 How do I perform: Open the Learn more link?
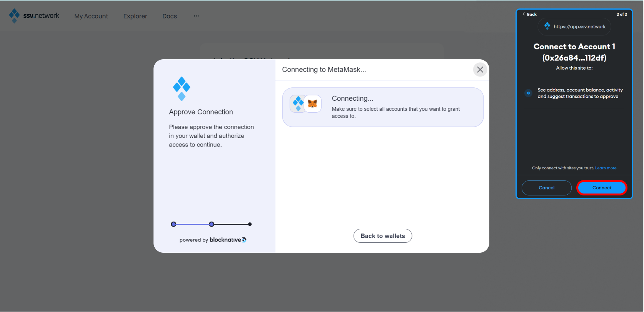606,168
